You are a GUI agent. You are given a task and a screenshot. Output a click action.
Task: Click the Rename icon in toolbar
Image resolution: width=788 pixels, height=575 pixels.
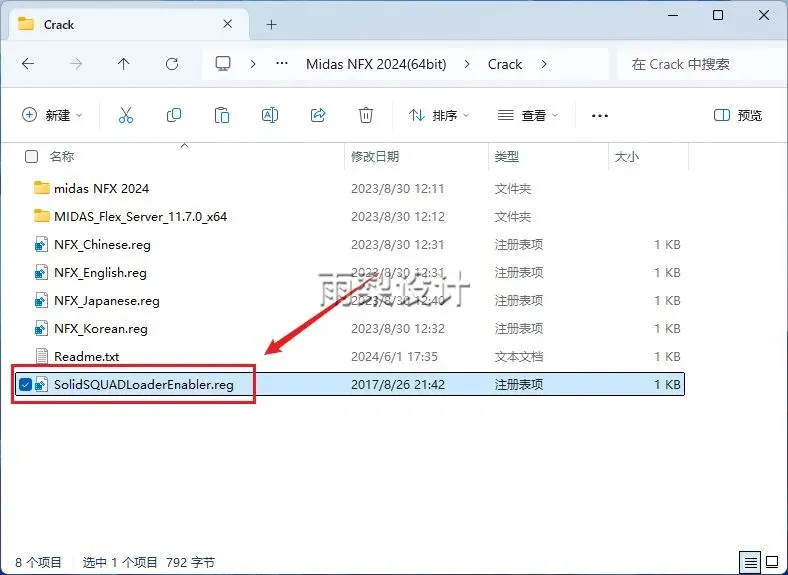pos(270,116)
